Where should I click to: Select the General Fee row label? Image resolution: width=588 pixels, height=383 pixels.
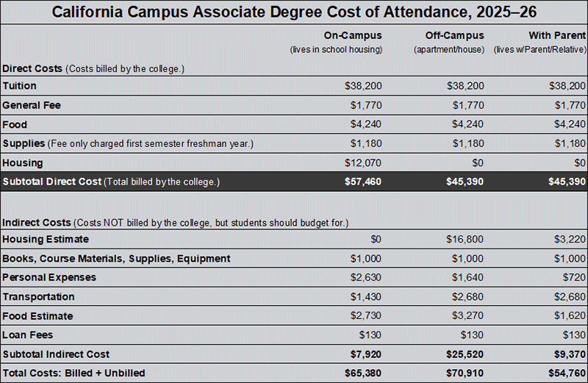pos(32,105)
